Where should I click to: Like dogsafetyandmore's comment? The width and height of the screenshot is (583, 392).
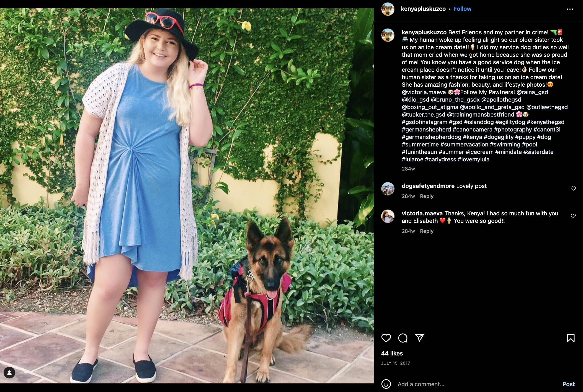pyautogui.click(x=573, y=189)
